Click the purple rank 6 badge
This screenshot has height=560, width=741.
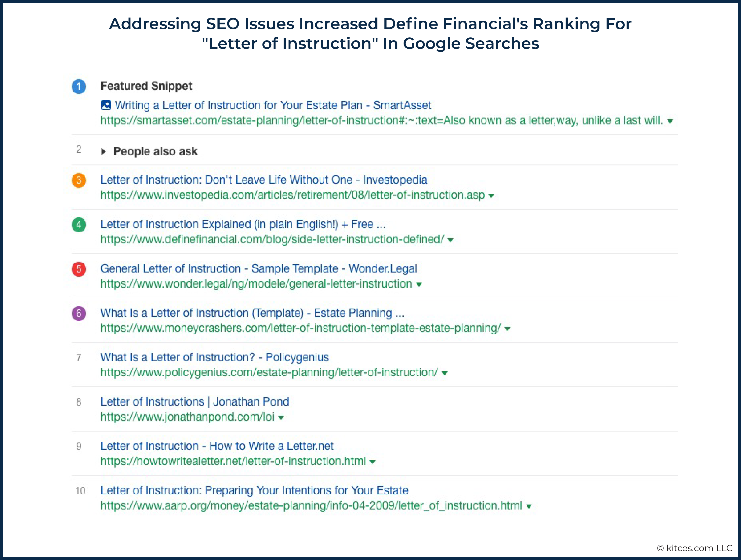pos(79,313)
